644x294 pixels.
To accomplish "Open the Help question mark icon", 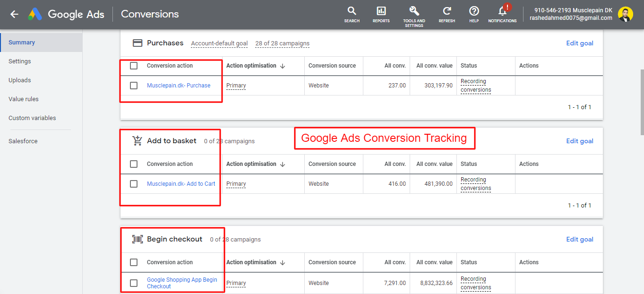I will (x=474, y=11).
